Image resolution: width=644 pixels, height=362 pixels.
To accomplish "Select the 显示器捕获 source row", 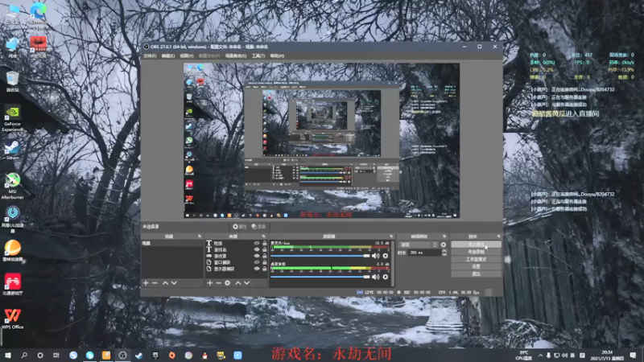I will [x=237, y=269].
